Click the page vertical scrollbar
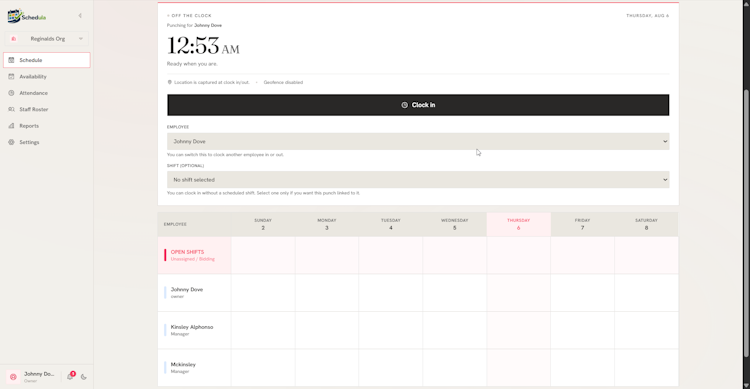Image resolution: width=750 pixels, height=389 pixels. point(746,222)
